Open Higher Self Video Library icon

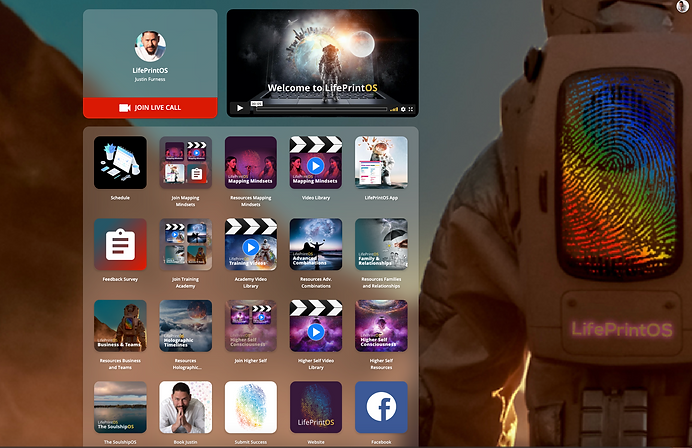[x=316, y=326]
